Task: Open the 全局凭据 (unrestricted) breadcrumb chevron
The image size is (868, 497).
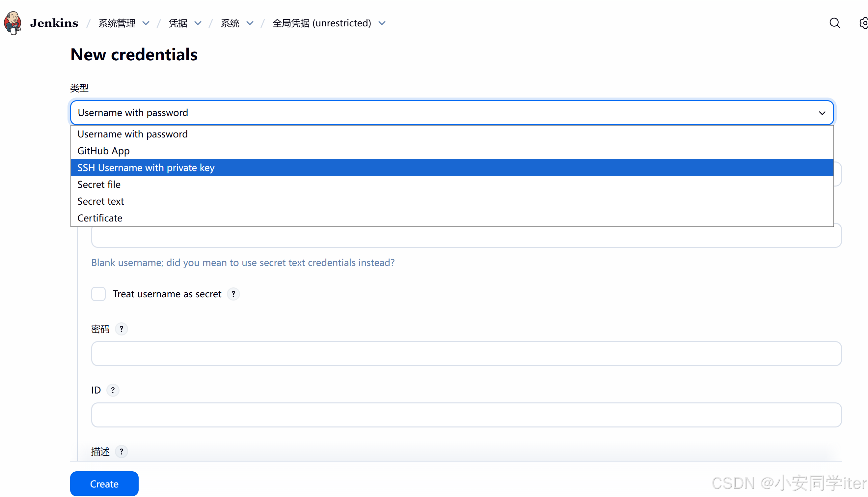Action: (382, 23)
